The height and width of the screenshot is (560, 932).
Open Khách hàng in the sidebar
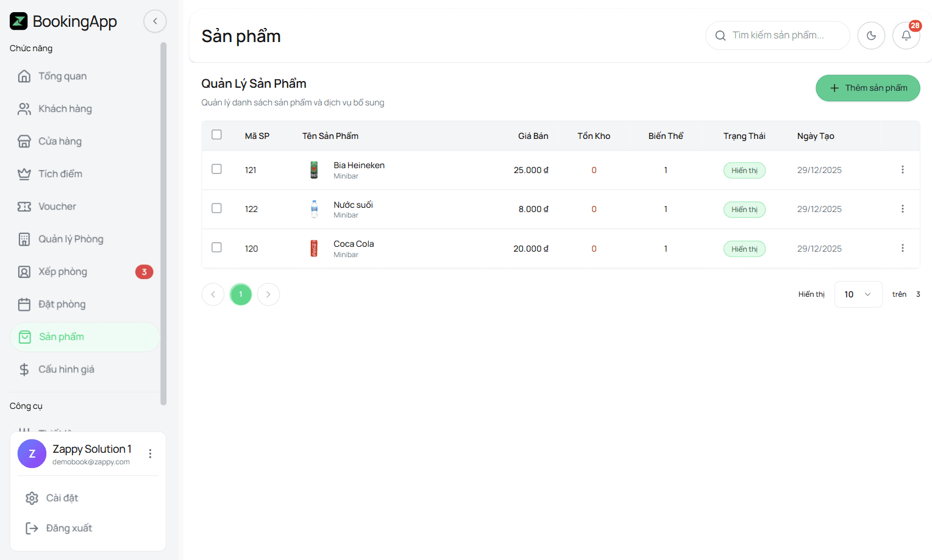point(65,109)
